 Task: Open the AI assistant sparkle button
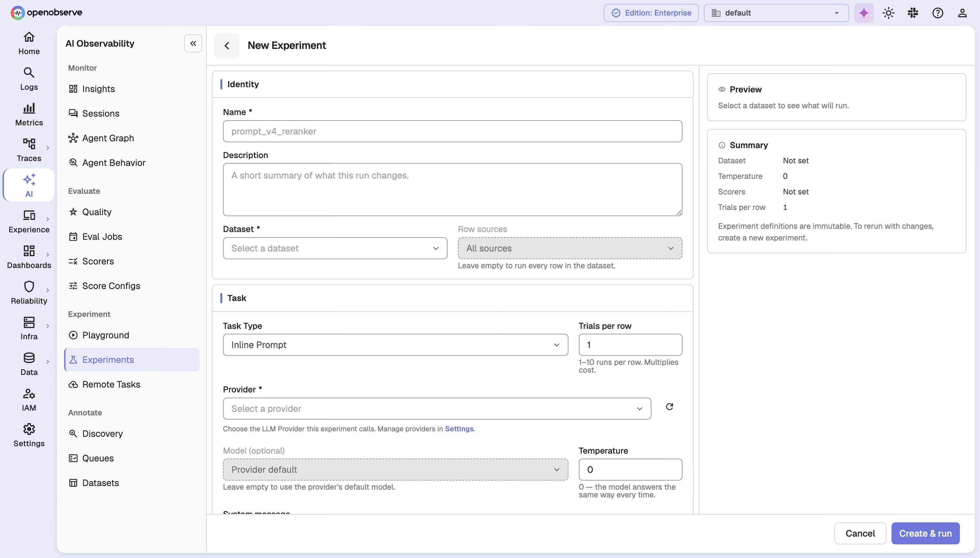click(863, 13)
